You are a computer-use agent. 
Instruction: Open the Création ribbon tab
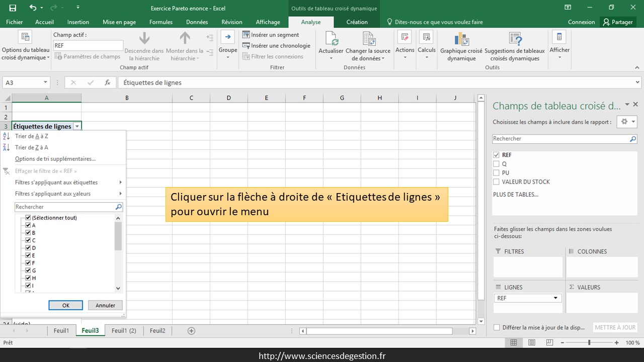357,22
